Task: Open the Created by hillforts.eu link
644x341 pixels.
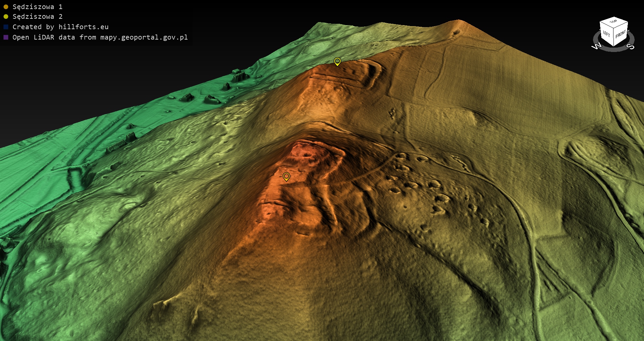Action: coord(60,27)
